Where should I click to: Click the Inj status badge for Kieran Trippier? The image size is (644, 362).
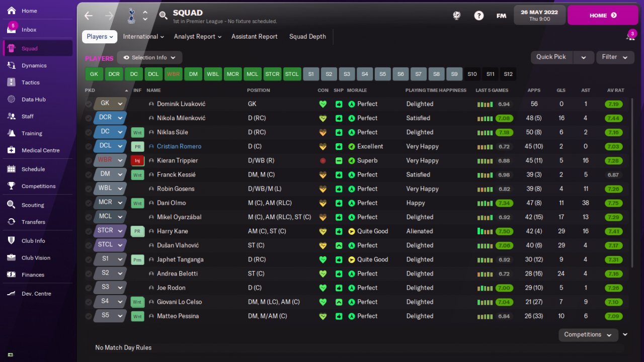pyautogui.click(x=137, y=161)
